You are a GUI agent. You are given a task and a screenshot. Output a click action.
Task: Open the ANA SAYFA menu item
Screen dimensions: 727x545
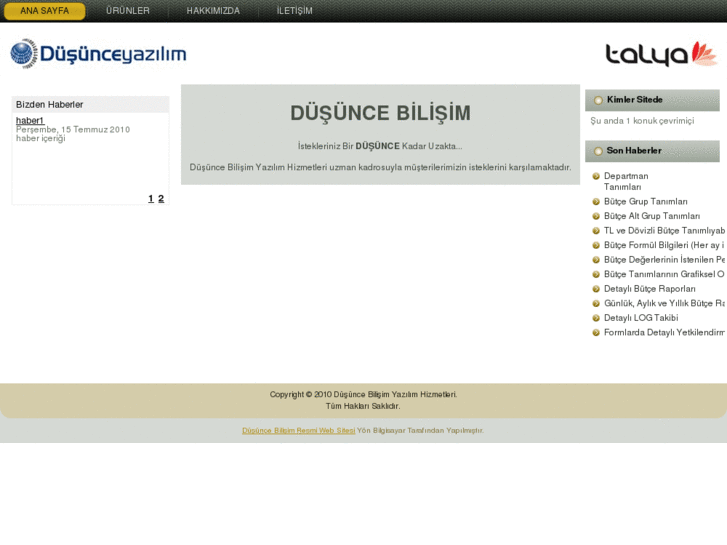(45, 11)
